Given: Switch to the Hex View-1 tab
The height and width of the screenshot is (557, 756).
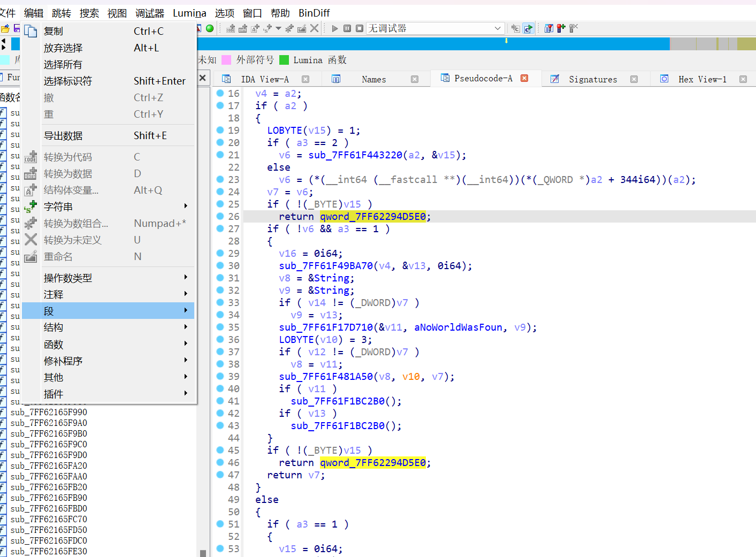Looking at the screenshot, I should [702, 79].
